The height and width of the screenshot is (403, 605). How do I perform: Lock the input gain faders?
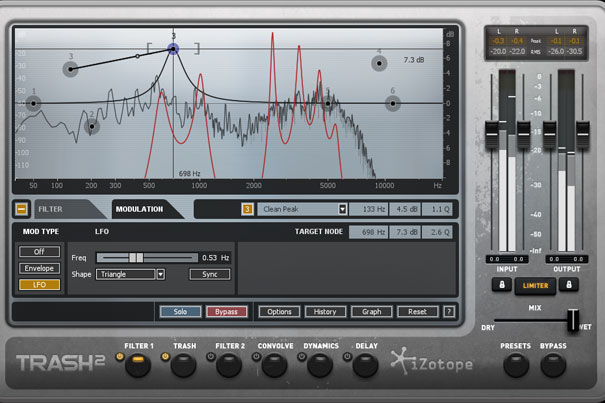pyautogui.click(x=502, y=285)
